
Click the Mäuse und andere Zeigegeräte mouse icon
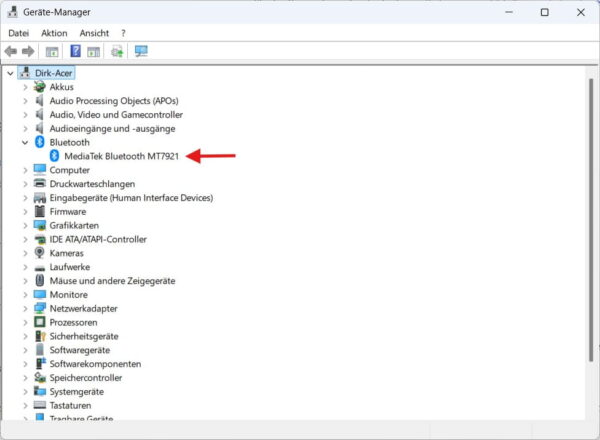click(39, 280)
